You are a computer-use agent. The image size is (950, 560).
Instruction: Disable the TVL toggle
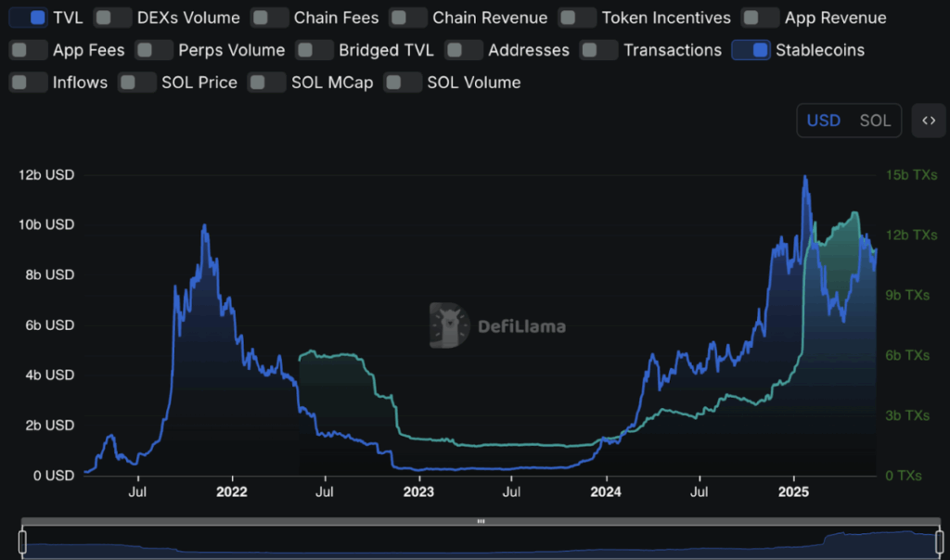click(28, 18)
